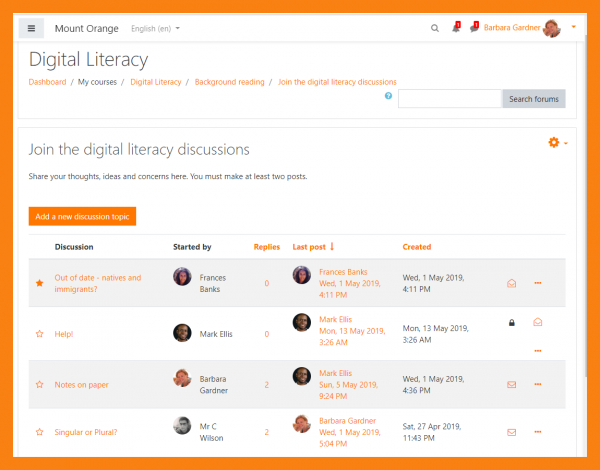Open actions menu for 'Out of date' discussion
600x470 pixels.
pyautogui.click(x=538, y=283)
